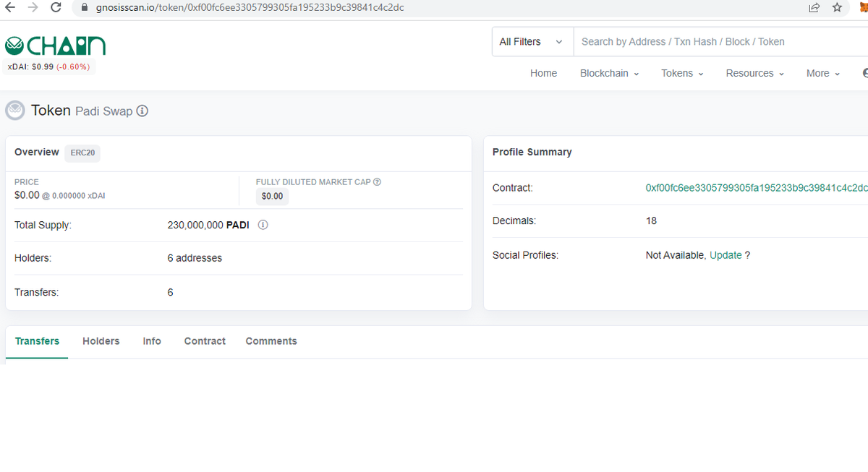Click the Gnosis Chain logo
Screen dimensions: 868x472
[55, 46]
